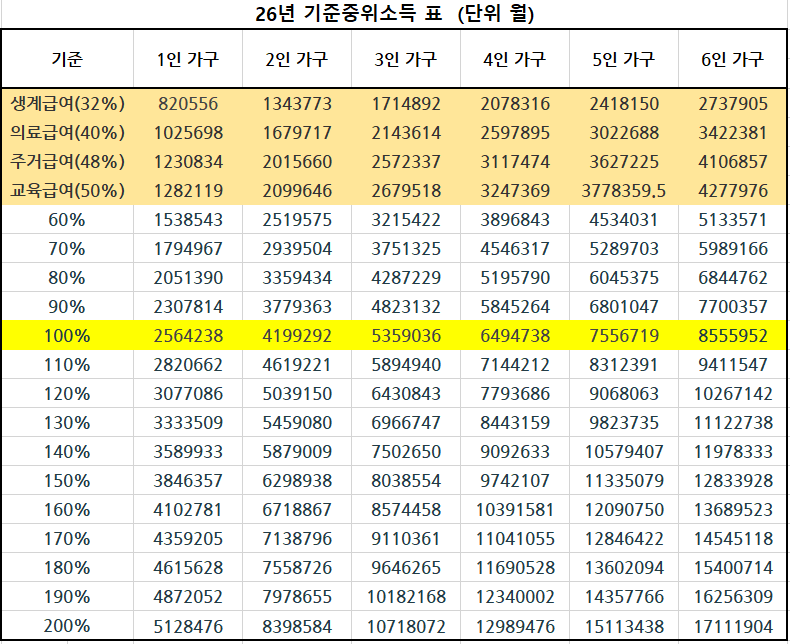790x644 pixels.
Task: Click the 교육급여(50%) row label
Action: (x=67, y=190)
